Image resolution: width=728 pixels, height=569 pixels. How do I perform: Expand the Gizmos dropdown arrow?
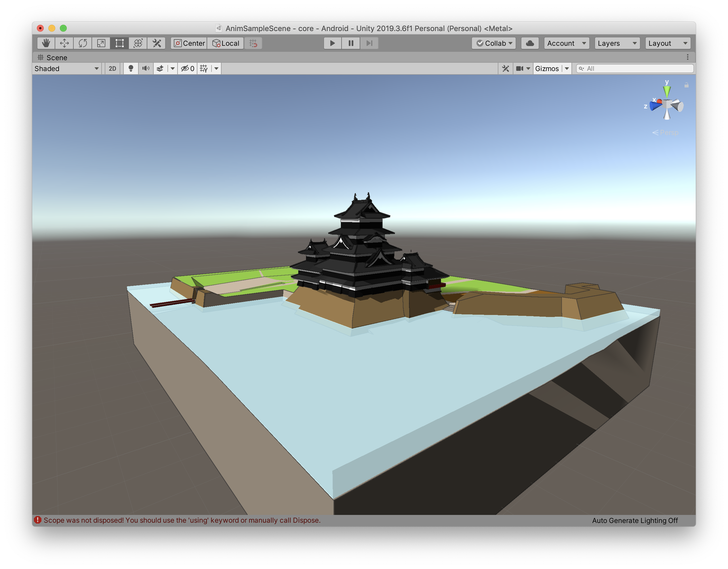pos(567,69)
